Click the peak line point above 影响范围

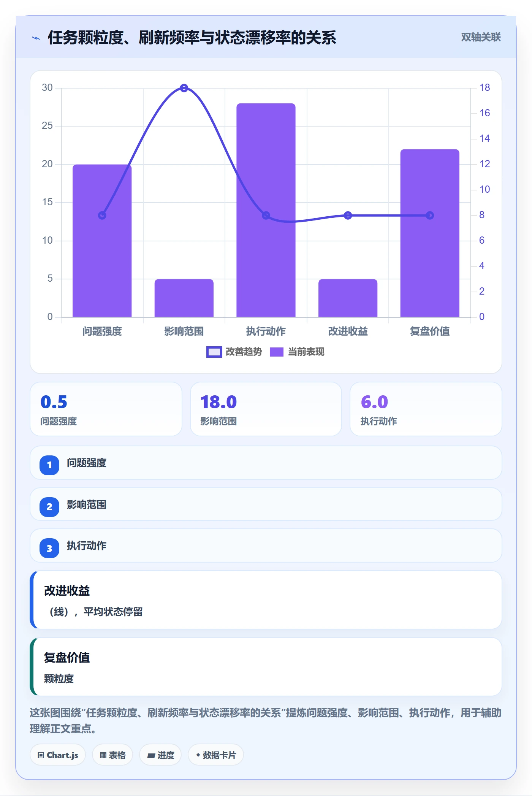coord(184,88)
